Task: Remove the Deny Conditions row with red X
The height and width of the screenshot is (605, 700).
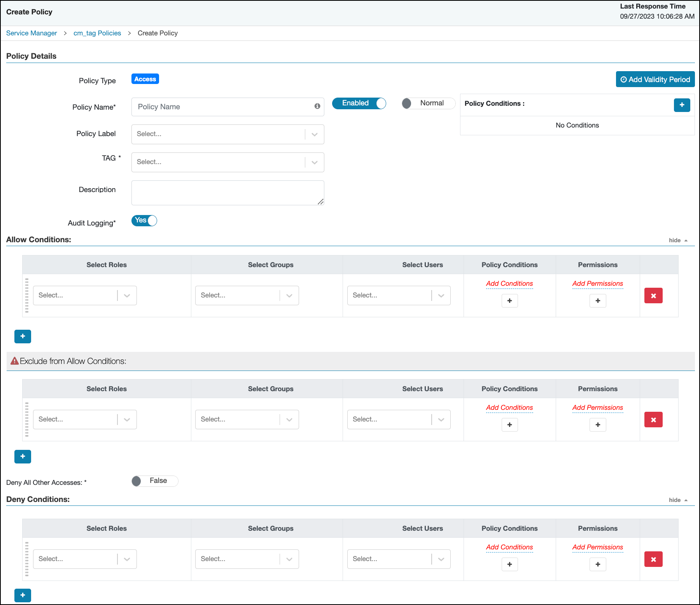Action: pyautogui.click(x=653, y=559)
